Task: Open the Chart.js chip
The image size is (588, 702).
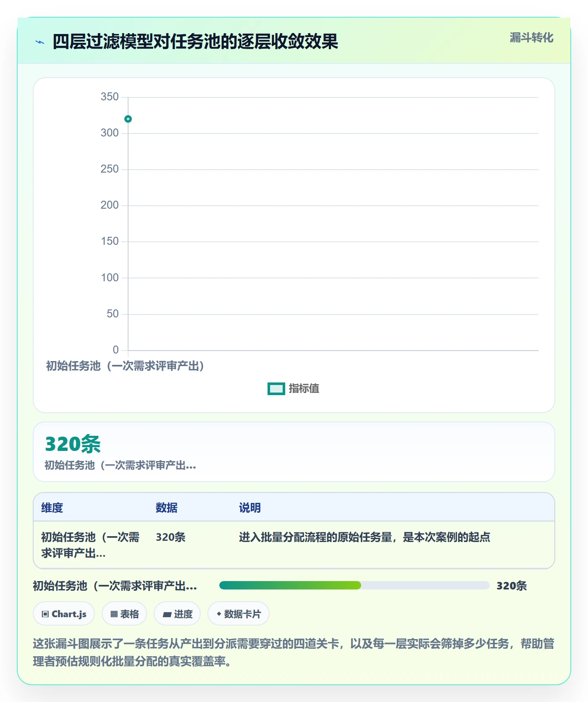Action: 64,614
